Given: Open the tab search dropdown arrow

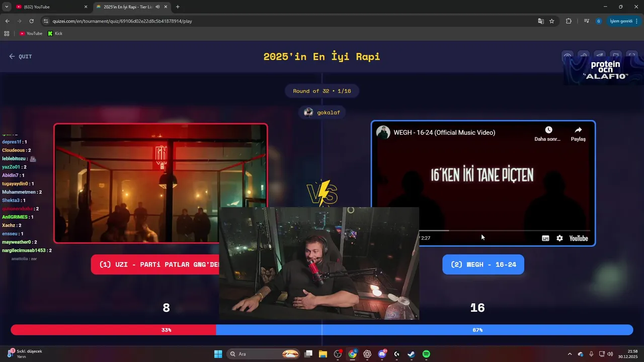Looking at the screenshot, I should pos(7,7).
